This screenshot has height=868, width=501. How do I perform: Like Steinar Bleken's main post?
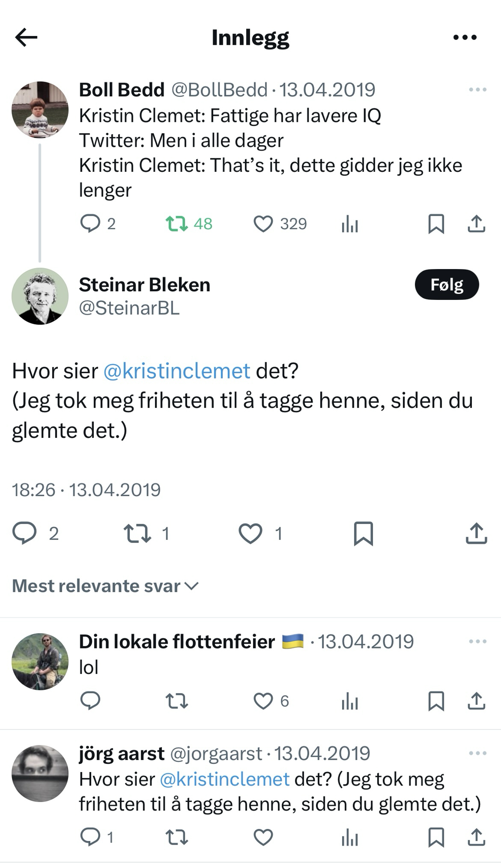[250, 533]
